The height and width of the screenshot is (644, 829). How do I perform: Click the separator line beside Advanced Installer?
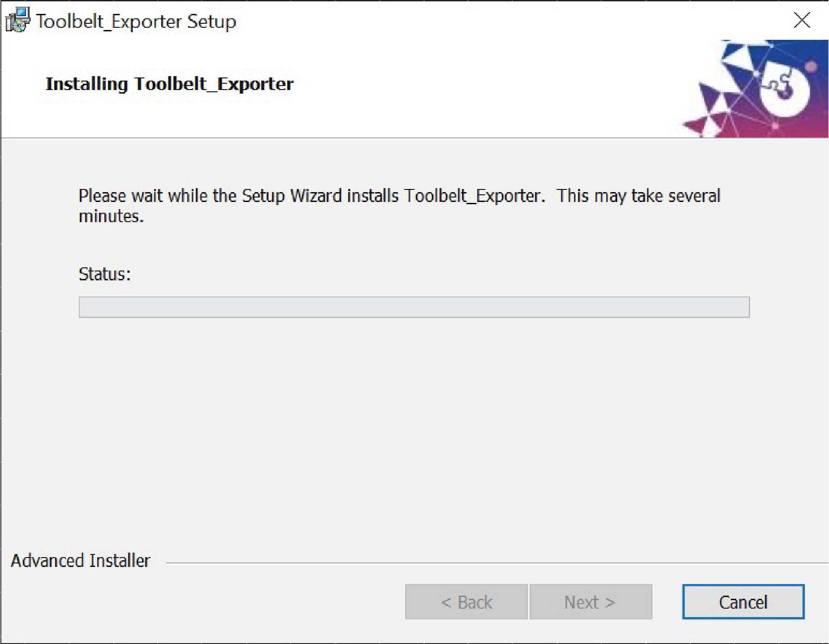point(497,563)
